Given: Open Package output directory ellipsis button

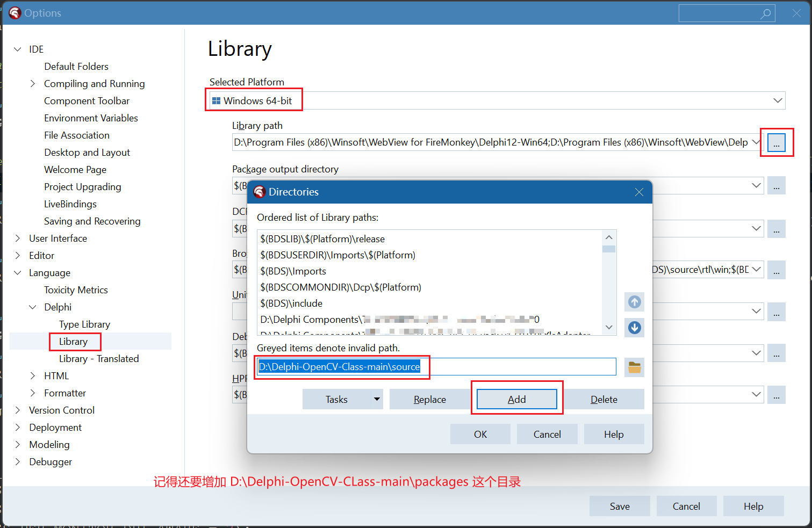Looking at the screenshot, I should coord(777,185).
